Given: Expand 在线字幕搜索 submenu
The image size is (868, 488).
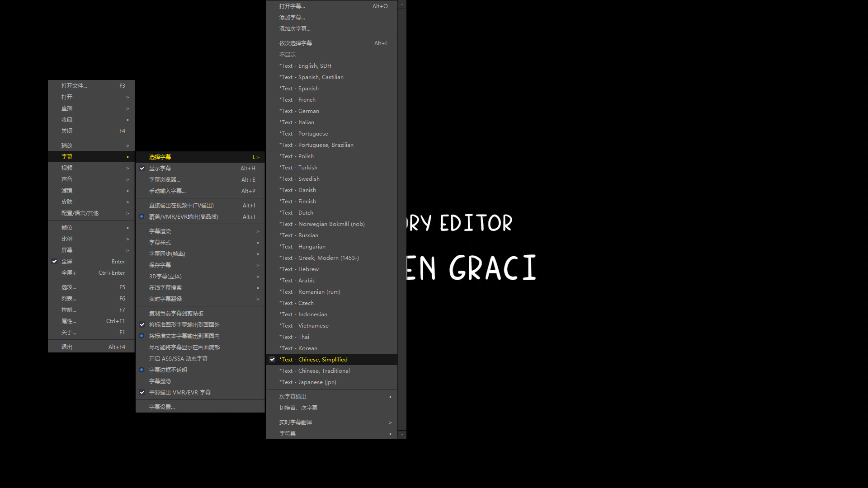Looking at the screenshot, I should [x=200, y=288].
